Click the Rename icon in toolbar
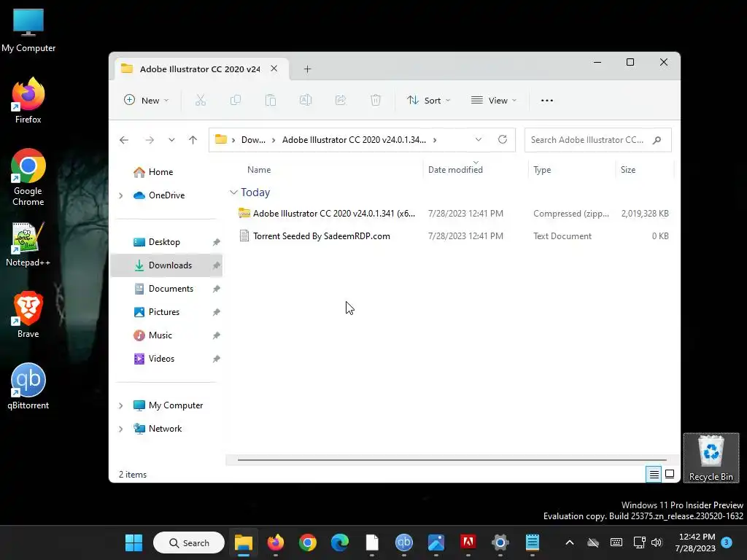Image resolution: width=747 pixels, height=560 pixels. tap(306, 100)
